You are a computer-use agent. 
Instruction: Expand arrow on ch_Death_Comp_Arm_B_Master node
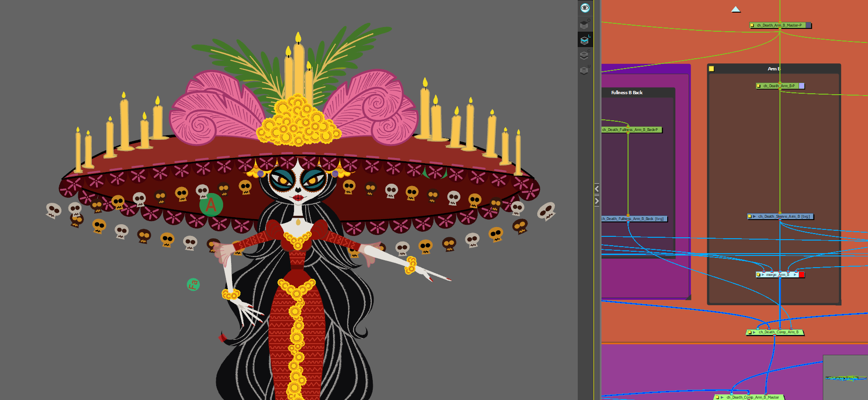coord(722,398)
